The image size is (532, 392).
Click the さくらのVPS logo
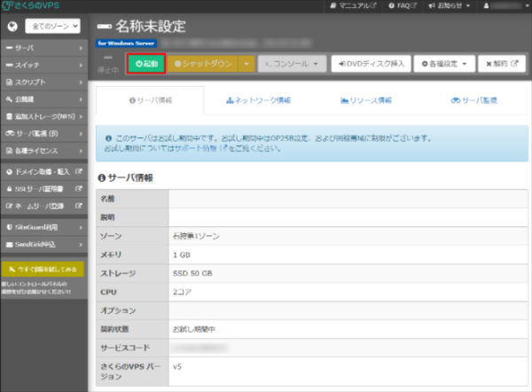tap(30, 6)
